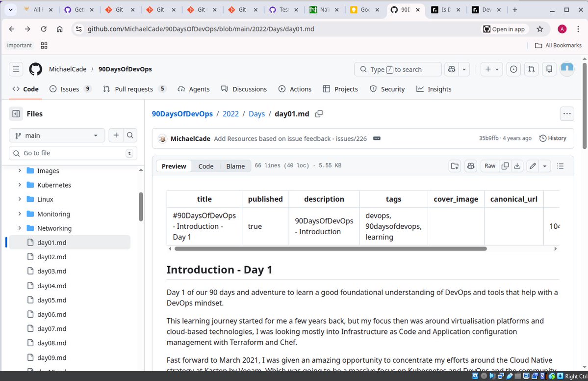Open more edit options dropdown

click(544, 166)
